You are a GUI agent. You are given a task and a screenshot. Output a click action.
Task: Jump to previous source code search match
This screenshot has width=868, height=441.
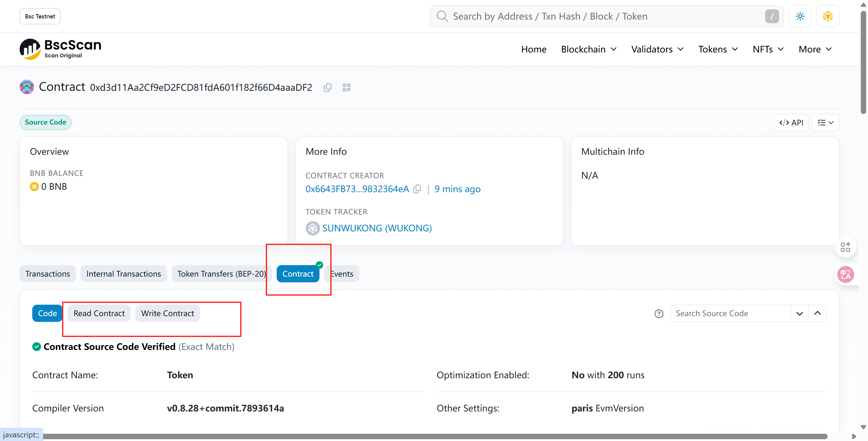817,313
